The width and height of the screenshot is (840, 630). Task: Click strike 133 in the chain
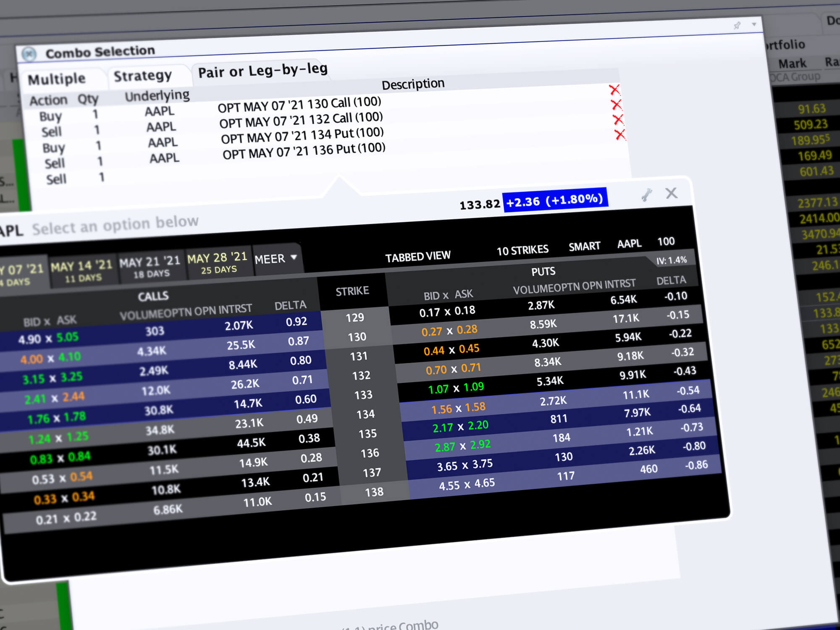pyautogui.click(x=363, y=395)
